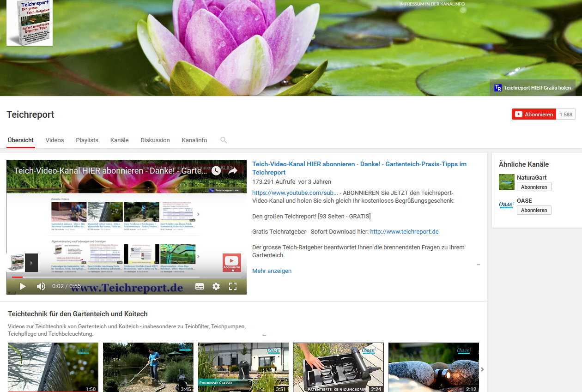Image resolution: width=582 pixels, height=392 pixels.
Task: Subscribe to the NaturaGart channel
Action: pos(533,187)
